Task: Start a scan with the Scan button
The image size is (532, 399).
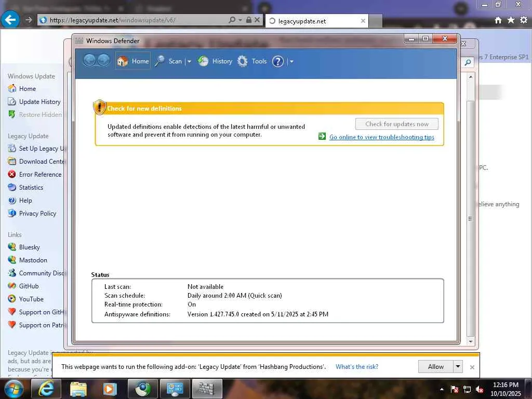Action: coord(168,61)
